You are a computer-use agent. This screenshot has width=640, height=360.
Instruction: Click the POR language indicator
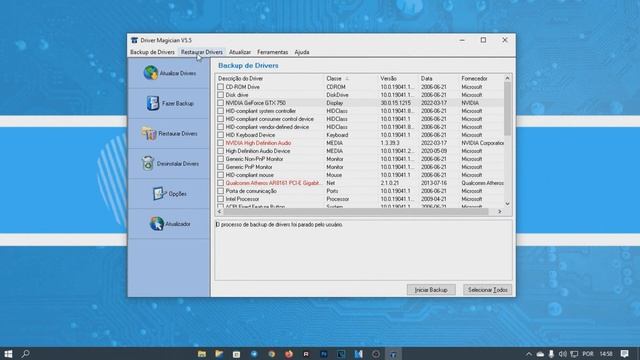coord(588,354)
